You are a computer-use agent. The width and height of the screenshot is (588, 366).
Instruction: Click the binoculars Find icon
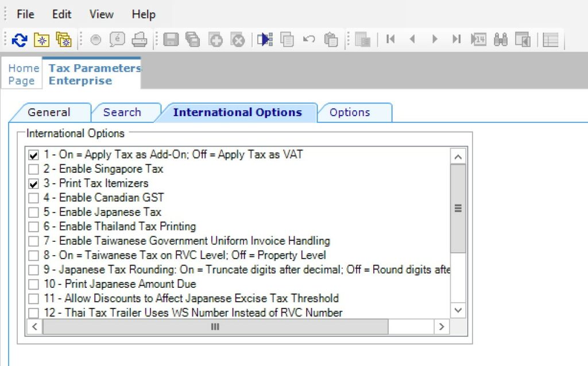(x=501, y=40)
